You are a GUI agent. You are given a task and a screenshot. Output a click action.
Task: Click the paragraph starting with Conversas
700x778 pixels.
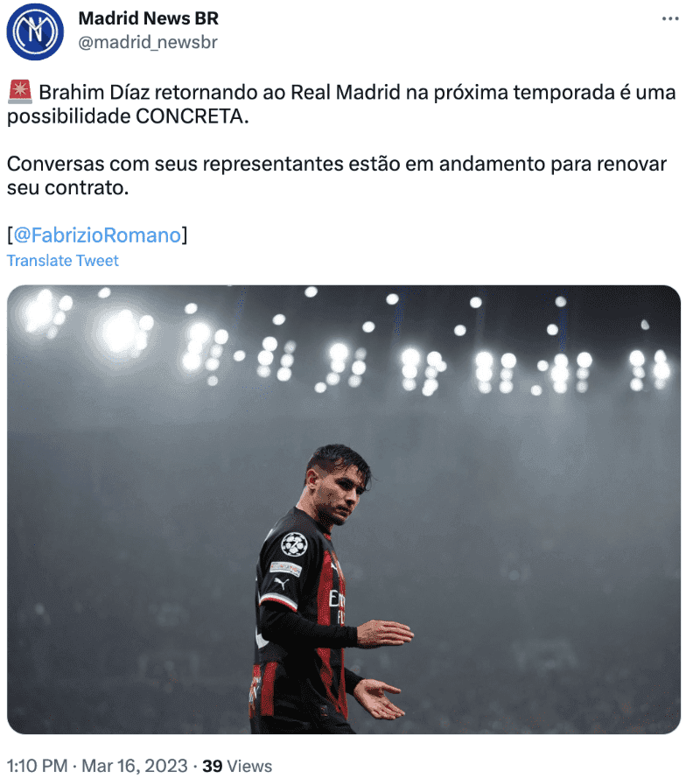tap(337, 176)
